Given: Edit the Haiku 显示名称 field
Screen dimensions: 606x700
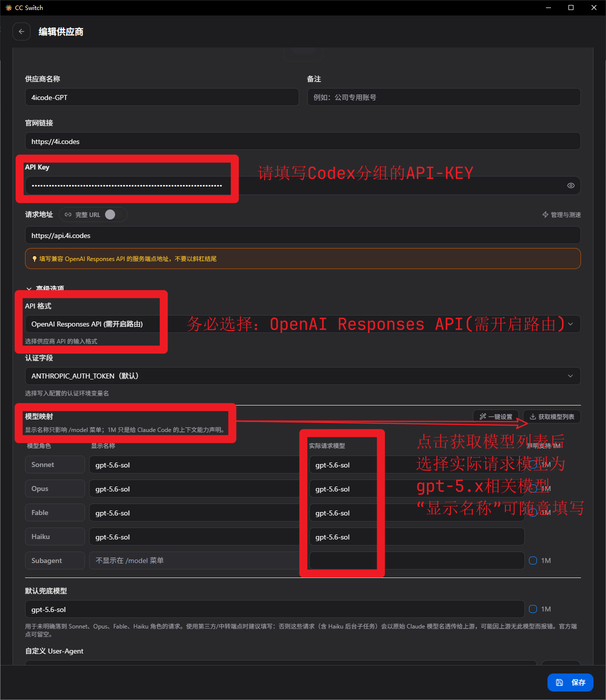Looking at the screenshot, I should pos(196,536).
